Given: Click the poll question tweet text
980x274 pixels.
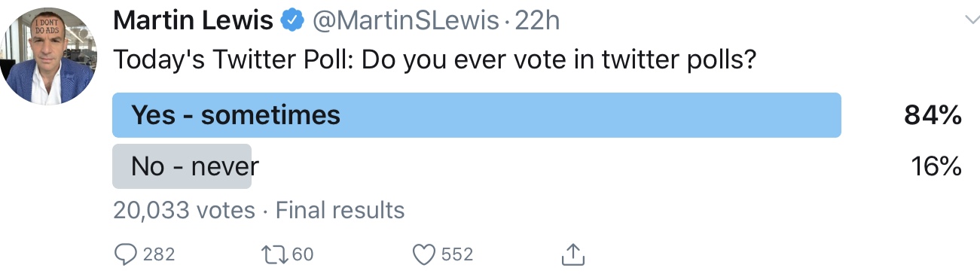Looking at the screenshot, I should click(435, 62).
